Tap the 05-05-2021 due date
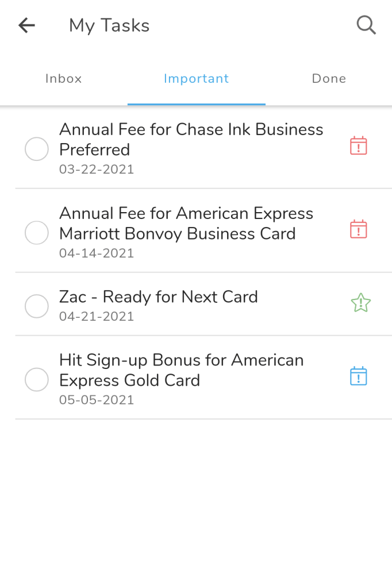 coord(97,400)
